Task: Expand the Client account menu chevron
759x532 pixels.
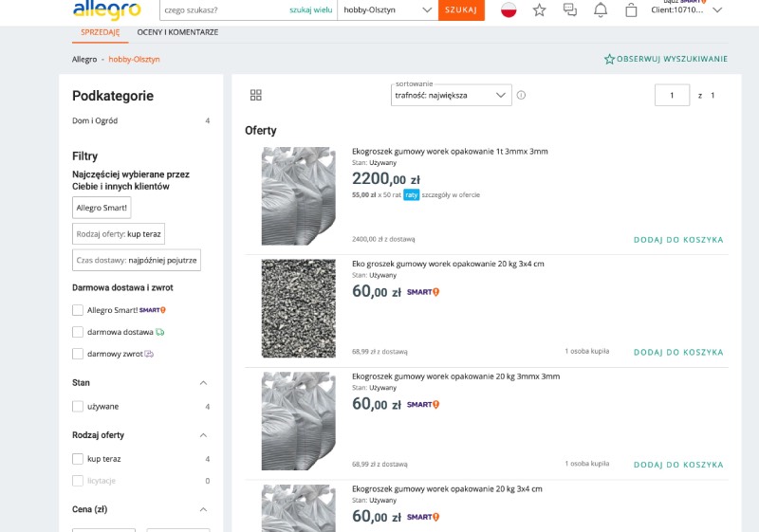Action: pyautogui.click(x=718, y=10)
